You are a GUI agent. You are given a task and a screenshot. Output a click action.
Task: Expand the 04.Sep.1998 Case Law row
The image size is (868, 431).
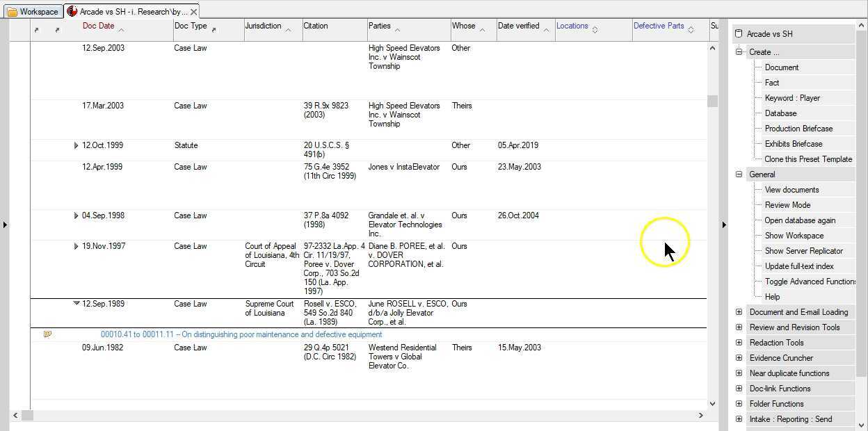pyautogui.click(x=76, y=216)
